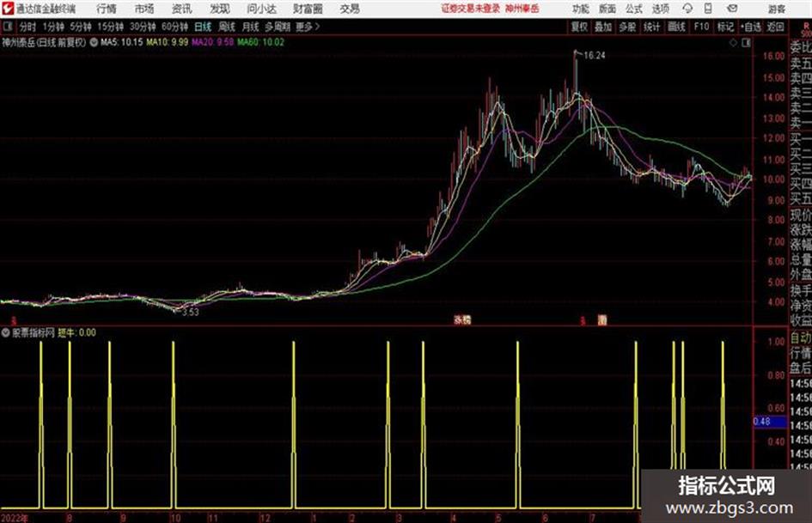Switch to the 1分钟 period tab

pos(53,27)
